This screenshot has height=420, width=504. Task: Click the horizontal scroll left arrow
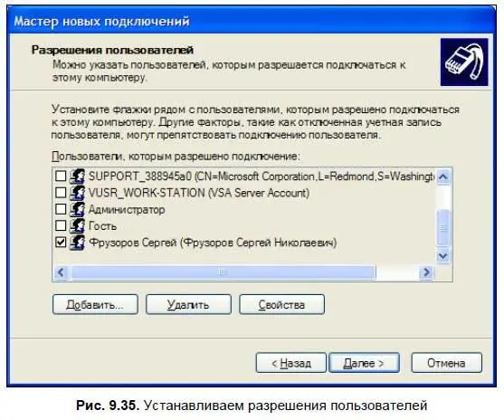click(61, 272)
